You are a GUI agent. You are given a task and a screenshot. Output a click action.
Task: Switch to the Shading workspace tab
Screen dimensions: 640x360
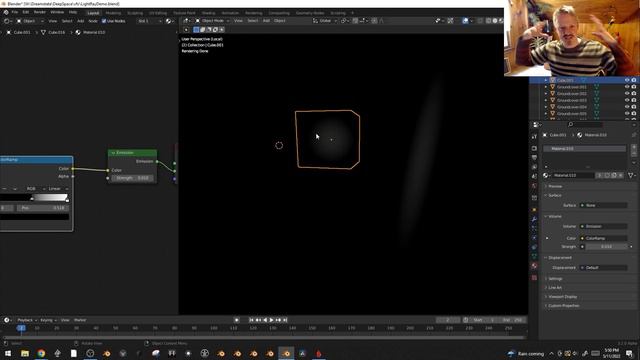click(208, 13)
